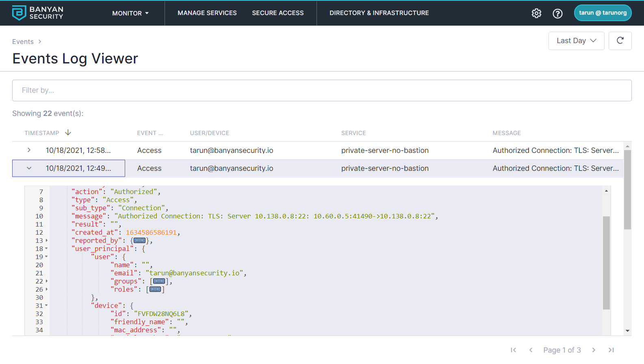644x364 pixels.
Task: Expand the collapsed reported_by JSON object
Action: pyautogui.click(x=139, y=240)
